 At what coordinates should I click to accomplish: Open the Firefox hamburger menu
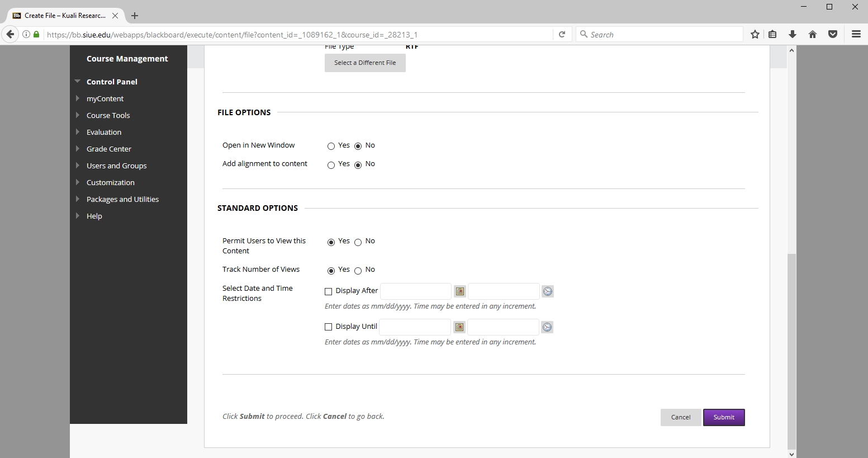tap(856, 35)
